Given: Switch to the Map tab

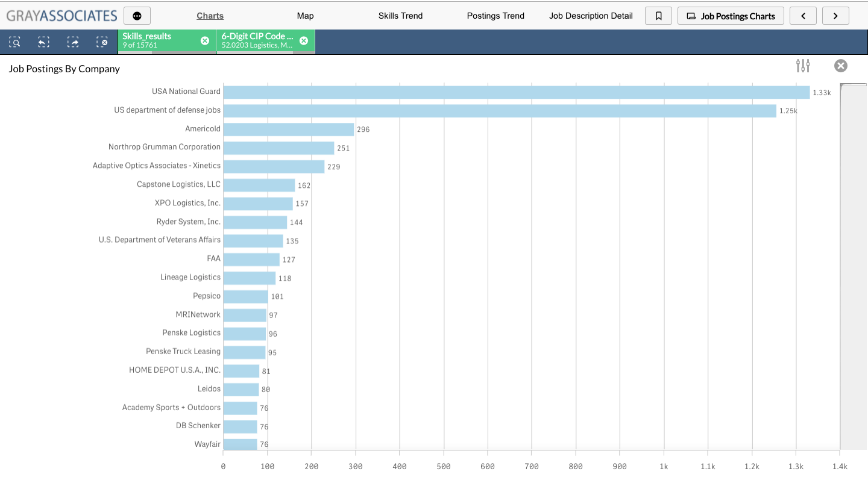Looking at the screenshot, I should pos(305,16).
